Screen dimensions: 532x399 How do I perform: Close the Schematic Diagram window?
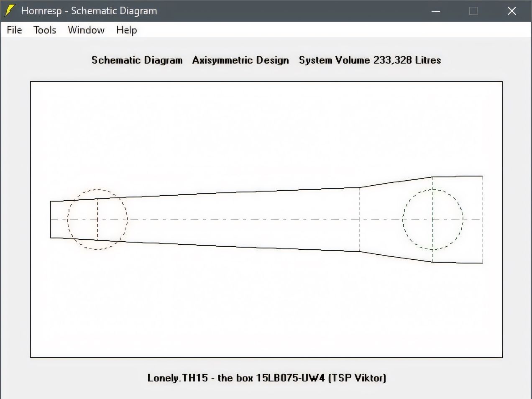click(512, 11)
